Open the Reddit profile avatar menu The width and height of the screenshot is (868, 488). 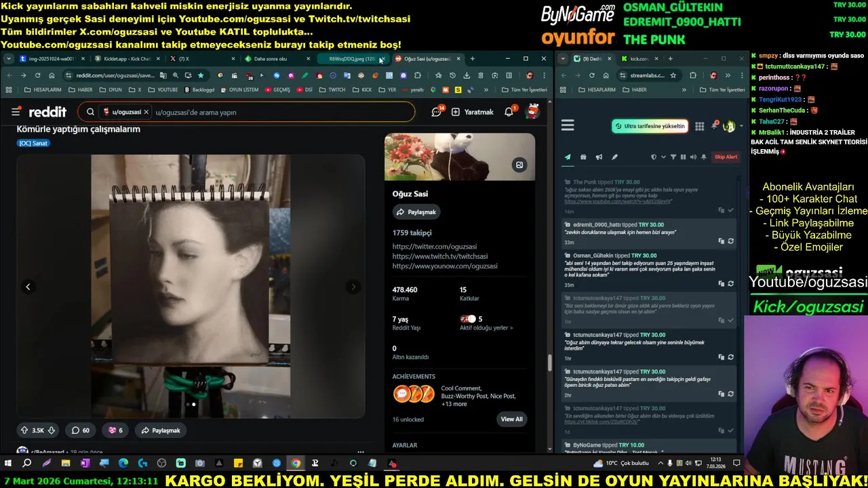click(x=533, y=112)
